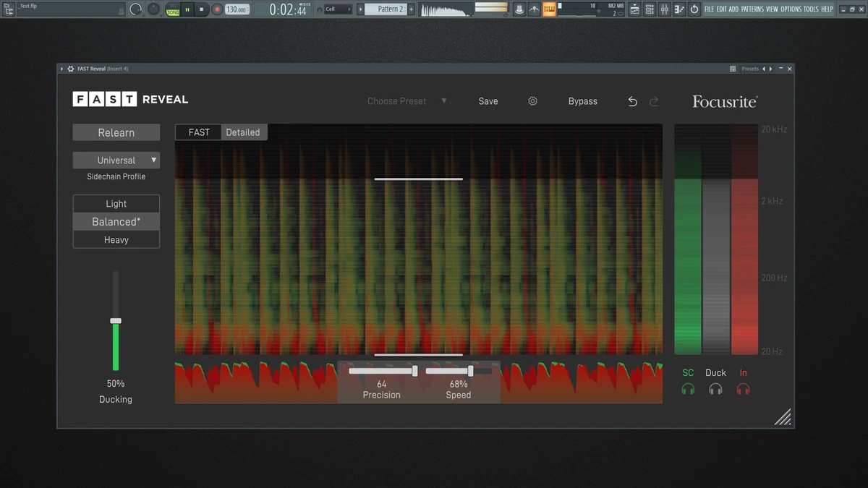Select the Heavy ducking mode

[116, 240]
